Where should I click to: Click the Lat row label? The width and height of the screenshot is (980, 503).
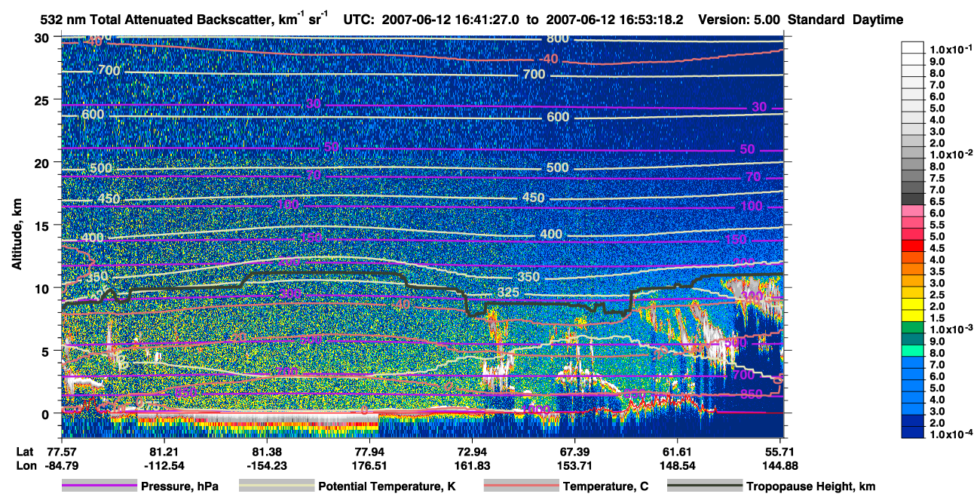[24, 451]
